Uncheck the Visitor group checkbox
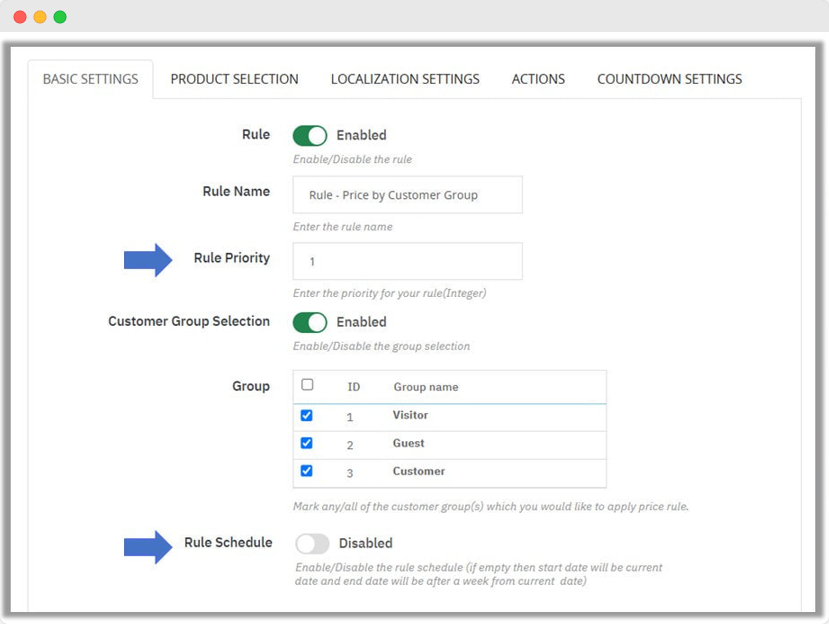This screenshot has width=829, height=624. [x=307, y=415]
